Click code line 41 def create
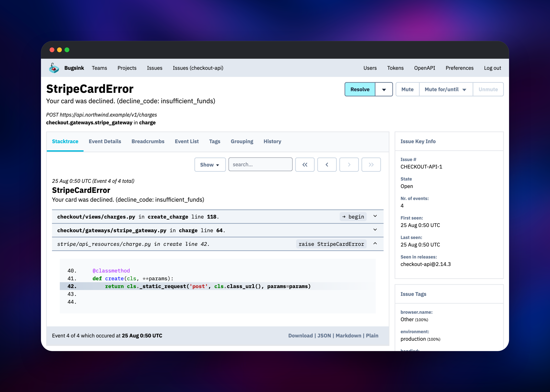 point(133,279)
